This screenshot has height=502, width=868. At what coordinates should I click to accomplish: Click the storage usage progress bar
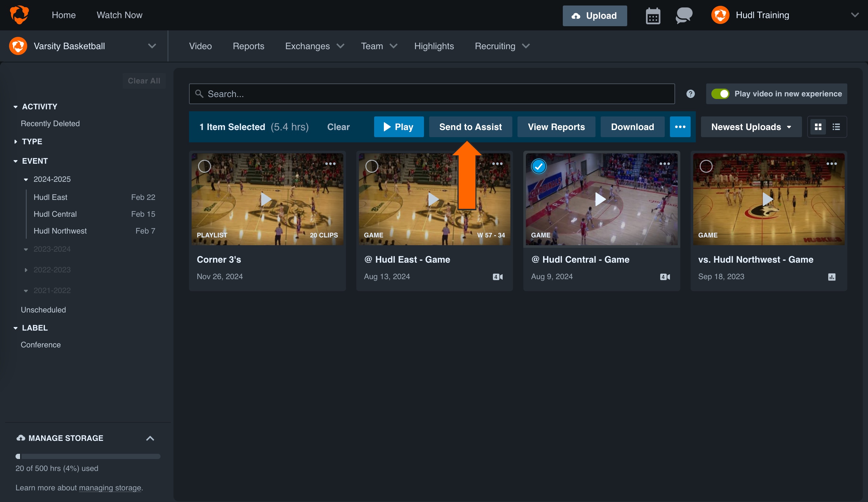(x=87, y=456)
